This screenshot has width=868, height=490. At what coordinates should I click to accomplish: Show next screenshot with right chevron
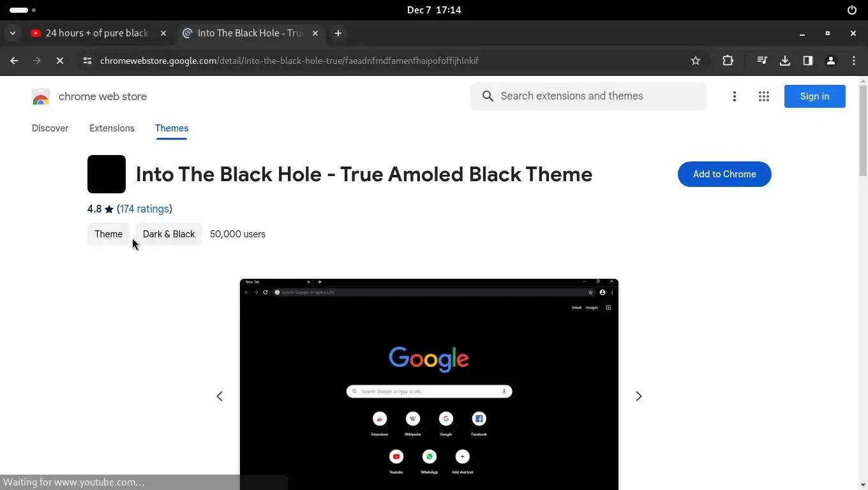[x=639, y=396]
